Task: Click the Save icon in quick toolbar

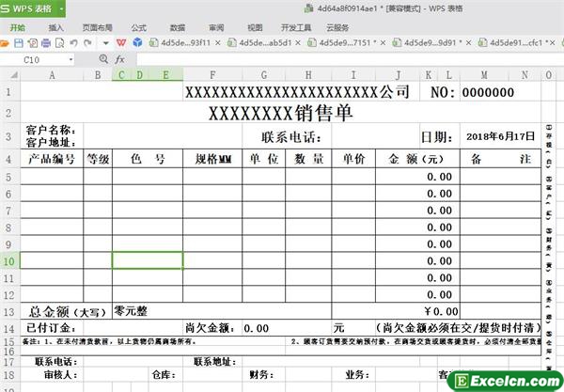Action: 19,43
